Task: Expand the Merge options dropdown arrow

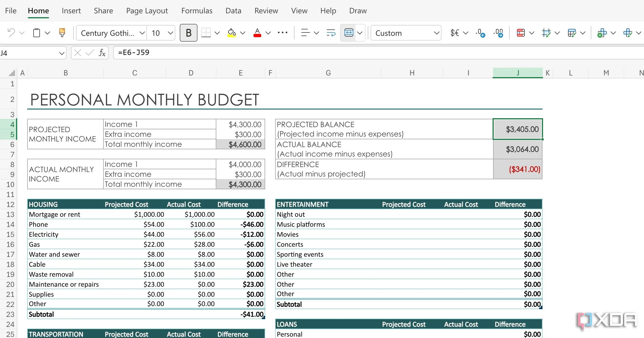Action: [x=360, y=33]
